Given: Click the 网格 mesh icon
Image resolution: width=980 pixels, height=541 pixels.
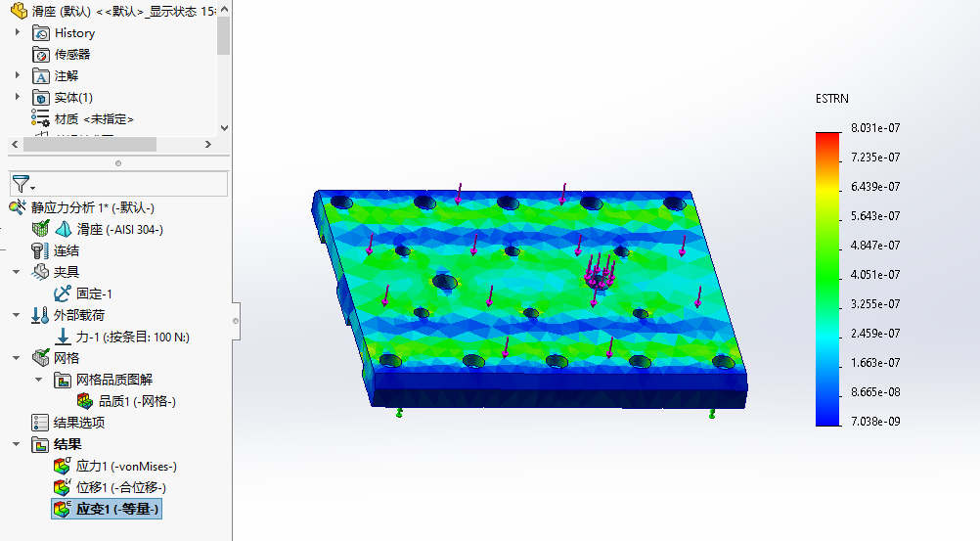Looking at the screenshot, I should point(41,358).
